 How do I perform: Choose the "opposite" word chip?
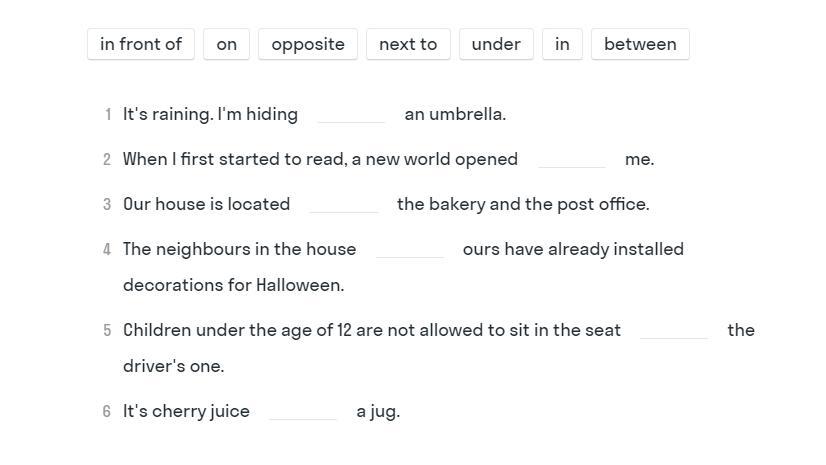(x=308, y=44)
